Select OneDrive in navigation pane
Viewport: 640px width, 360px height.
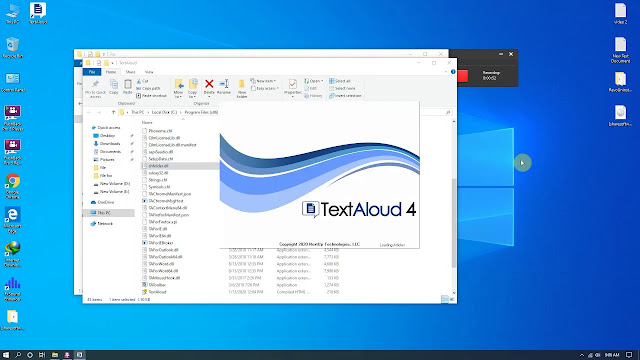102,202
